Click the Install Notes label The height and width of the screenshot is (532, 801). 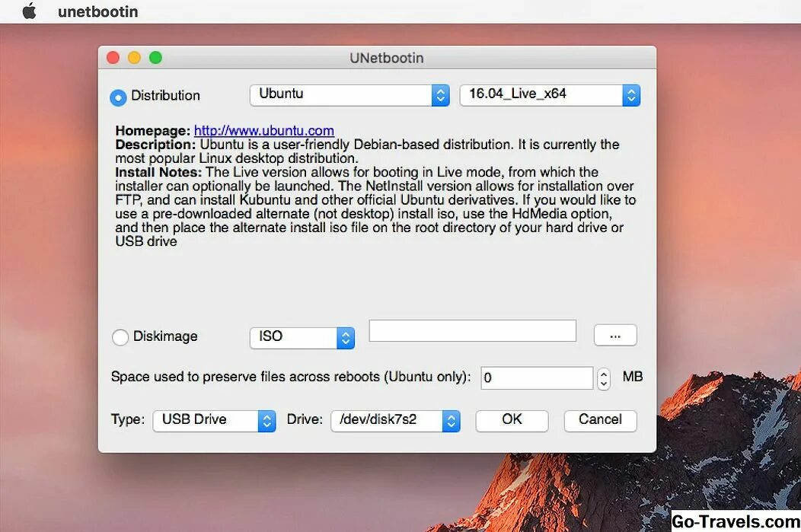(x=158, y=172)
